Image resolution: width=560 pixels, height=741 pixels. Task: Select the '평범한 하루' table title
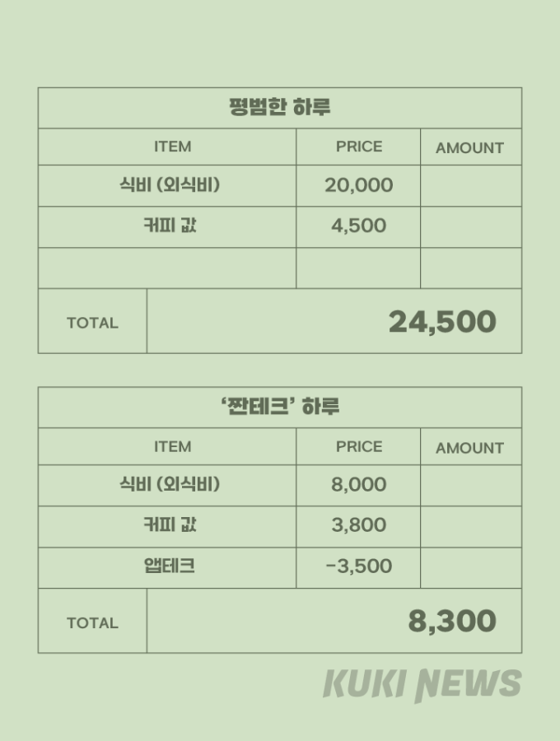click(280, 107)
